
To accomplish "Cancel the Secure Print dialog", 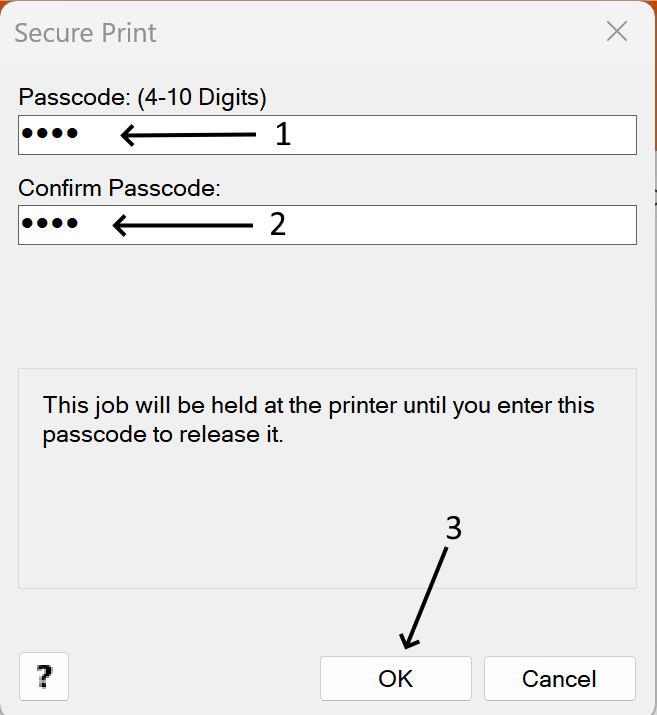I will coord(559,679).
